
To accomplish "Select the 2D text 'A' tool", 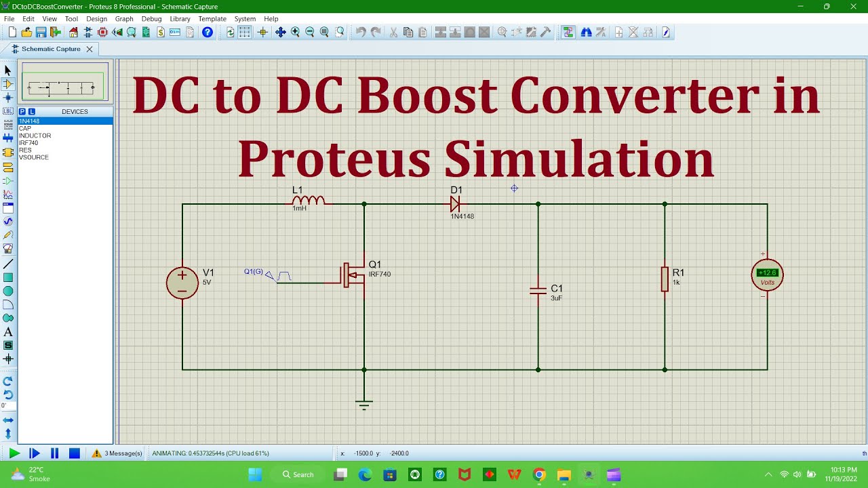I will pyautogui.click(x=8, y=332).
